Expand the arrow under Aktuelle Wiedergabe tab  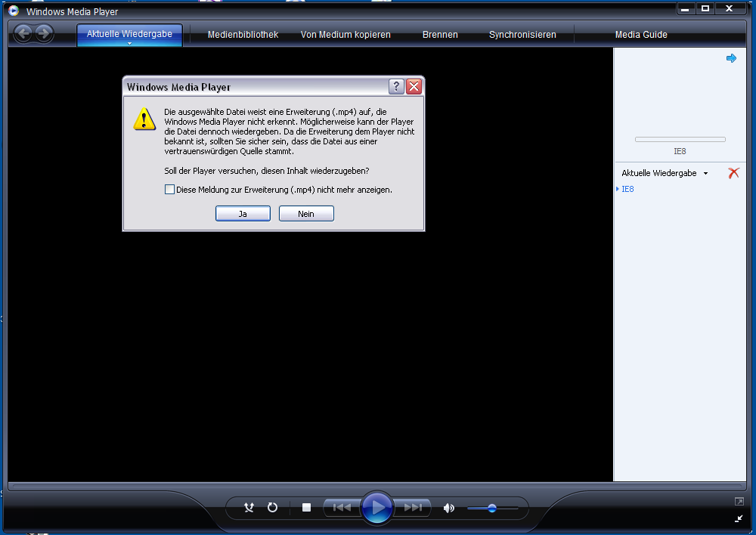129,43
